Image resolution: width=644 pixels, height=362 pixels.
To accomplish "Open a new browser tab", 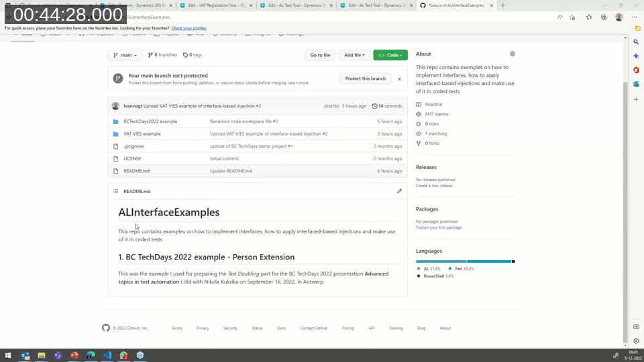I will (x=502, y=5).
